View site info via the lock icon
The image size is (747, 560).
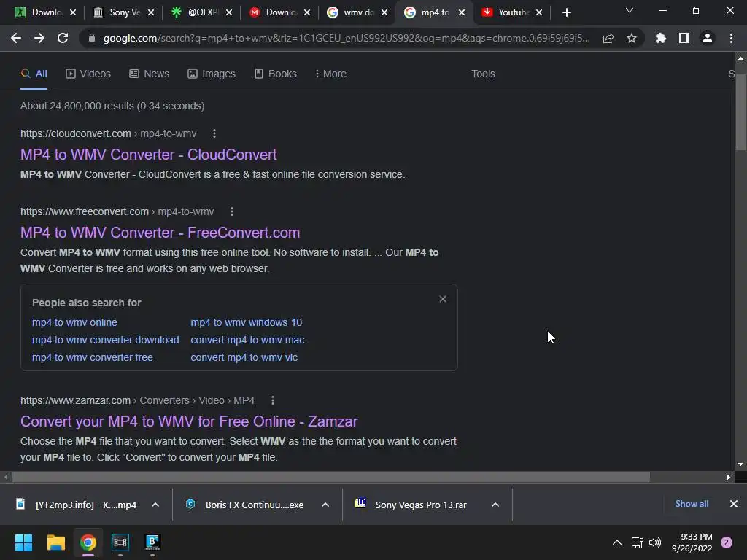(91, 38)
